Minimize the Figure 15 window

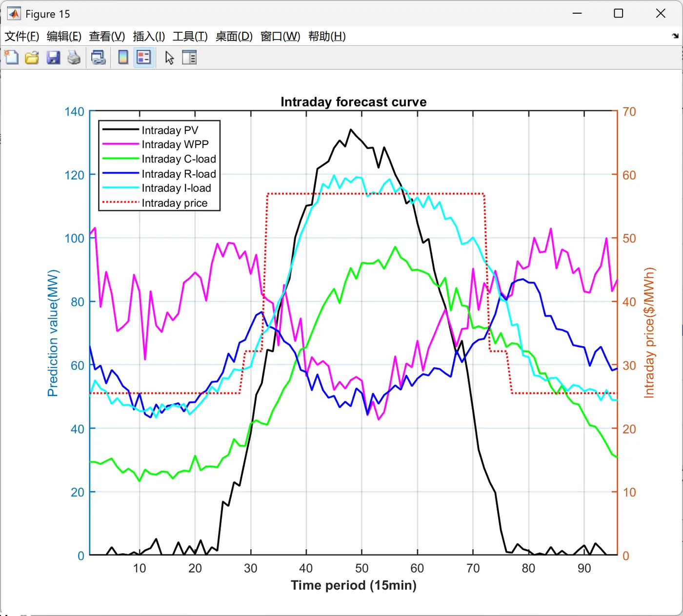click(x=577, y=14)
